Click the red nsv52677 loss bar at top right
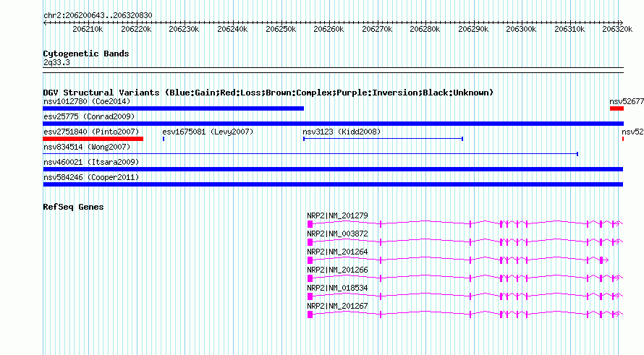644x355 pixels. tap(617, 108)
